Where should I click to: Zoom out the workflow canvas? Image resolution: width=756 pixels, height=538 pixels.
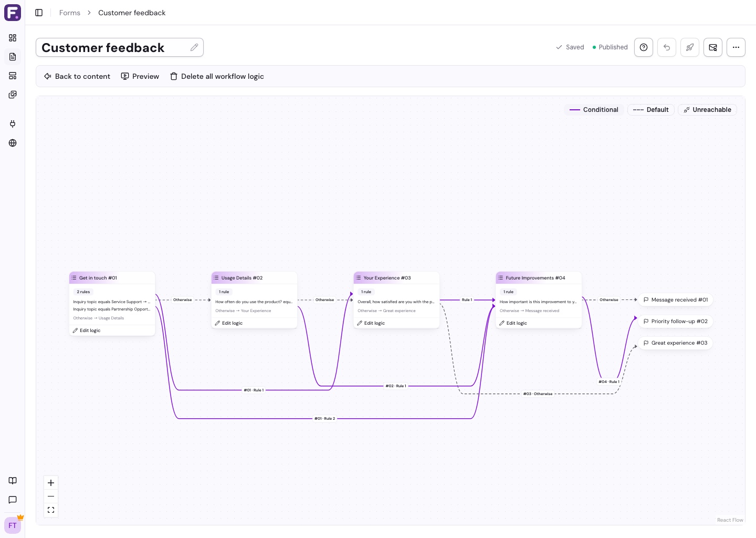(51, 496)
